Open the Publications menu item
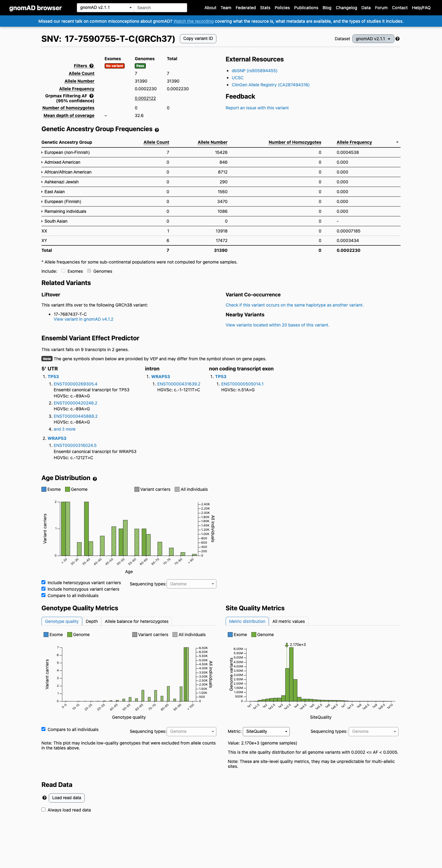Screen dimensions: 442x868 [x=306, y=8]
